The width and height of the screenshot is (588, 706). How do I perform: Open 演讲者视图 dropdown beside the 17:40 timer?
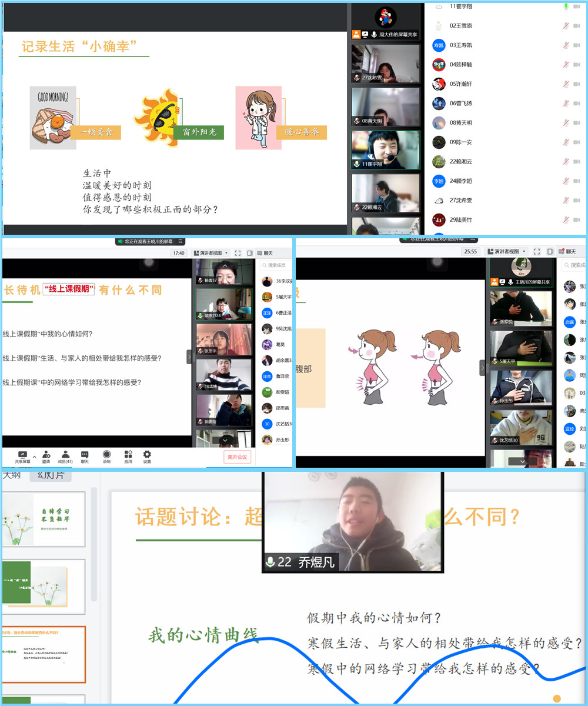209,253
